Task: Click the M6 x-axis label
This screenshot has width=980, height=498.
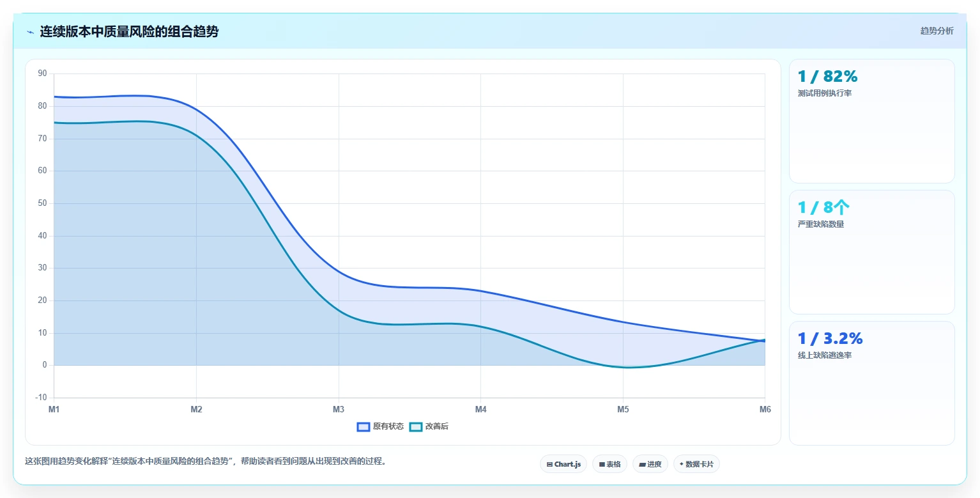Action: click(765, 409)
